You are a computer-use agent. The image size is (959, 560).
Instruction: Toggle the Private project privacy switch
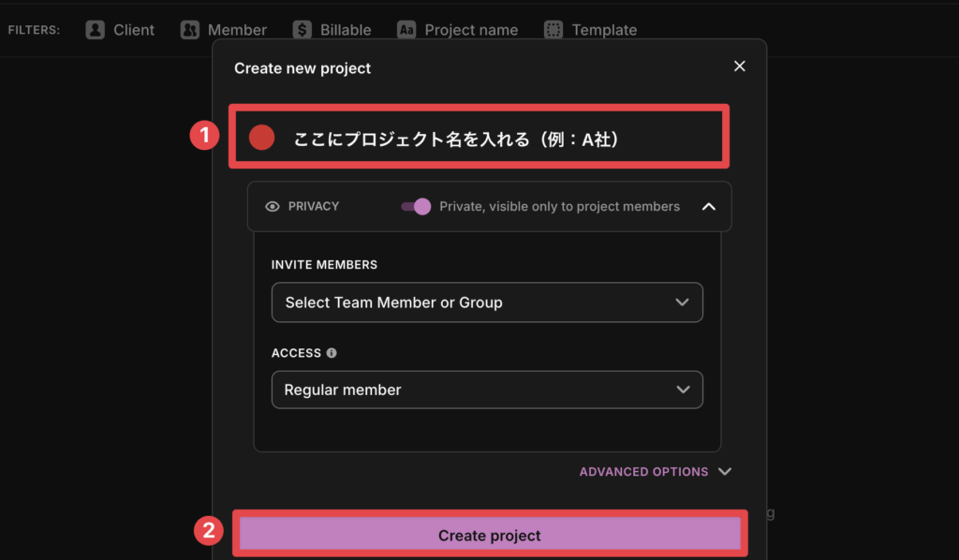[416, 206]
